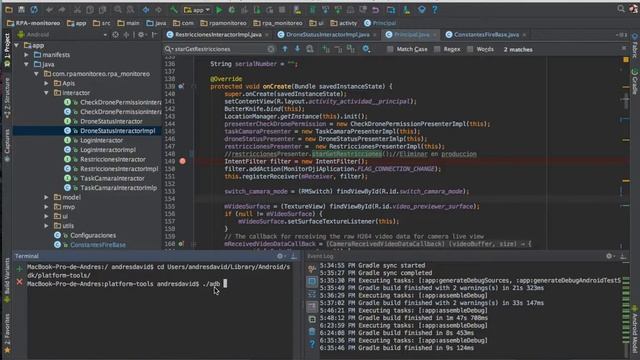Close terminal session with red X icon
This screenshot has width=640, height=360.
click(19, 282)
